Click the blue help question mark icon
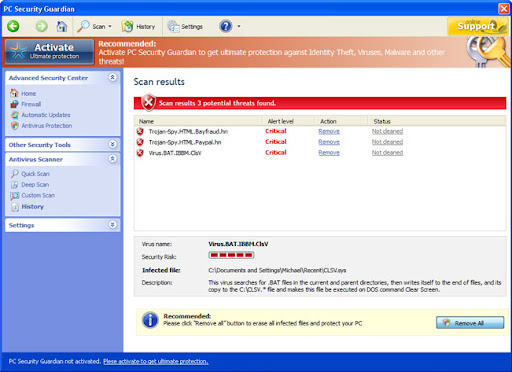 (226, 26)
